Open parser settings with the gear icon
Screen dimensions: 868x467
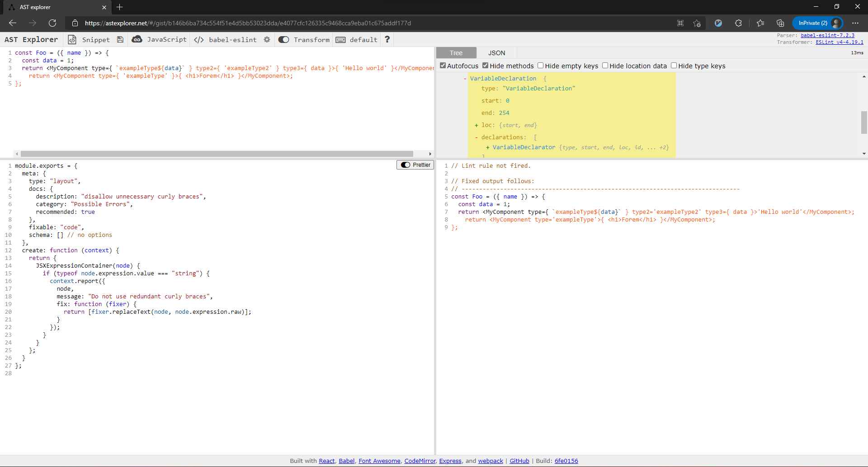point(267,40)
